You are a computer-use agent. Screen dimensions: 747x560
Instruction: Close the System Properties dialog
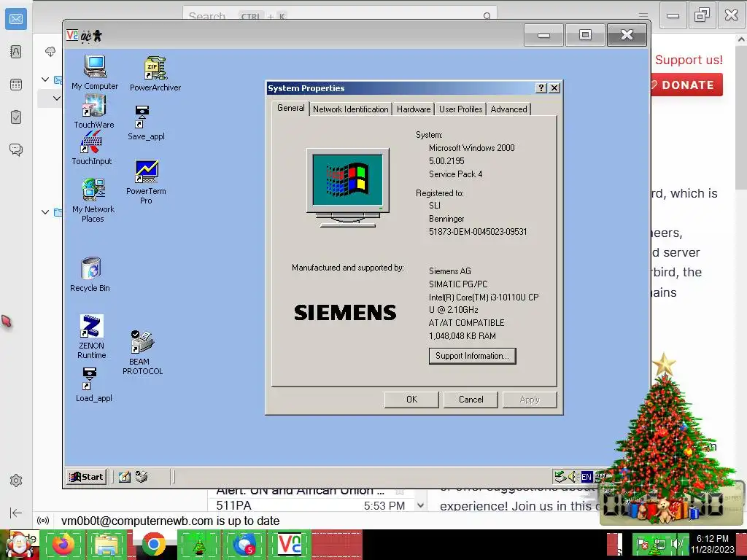click(554, 88)
